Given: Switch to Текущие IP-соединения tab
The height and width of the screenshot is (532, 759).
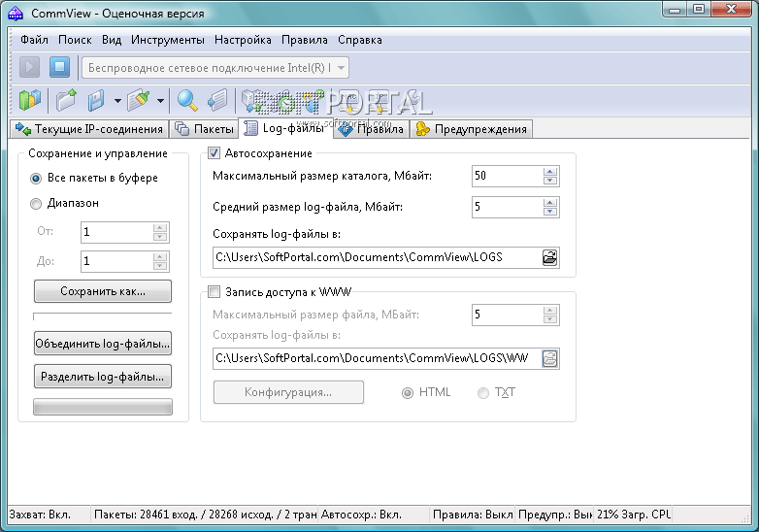Looking at the screenshot, I should click(89, 129).
